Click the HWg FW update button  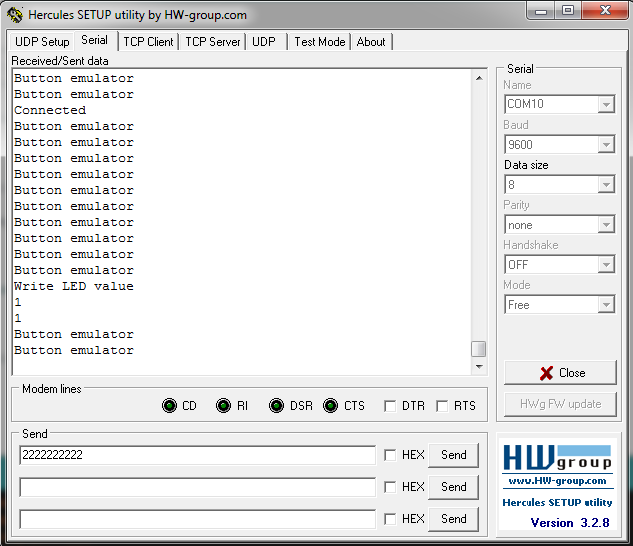tap(560, 404)
